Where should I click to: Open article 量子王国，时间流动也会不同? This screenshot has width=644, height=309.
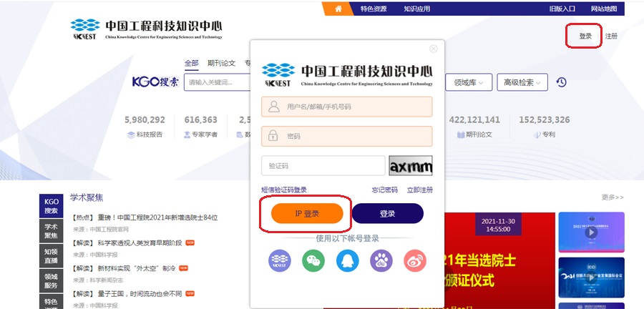[x=140, y=293]
